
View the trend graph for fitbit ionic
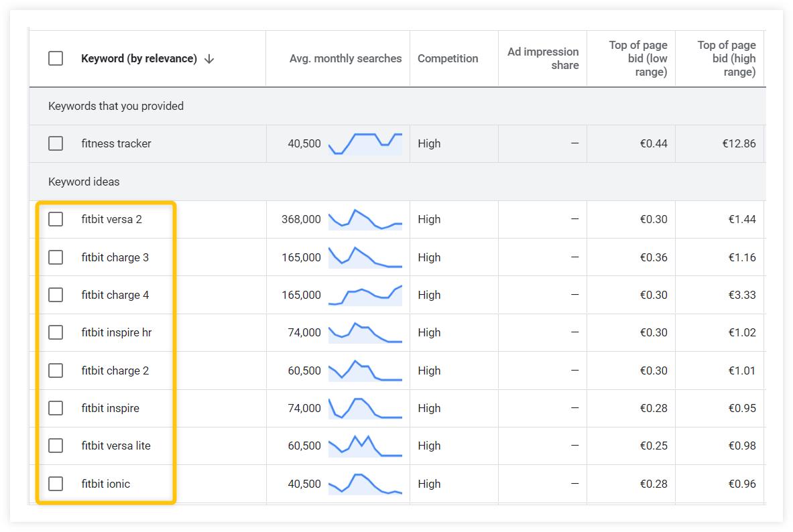tap(365, 484)
